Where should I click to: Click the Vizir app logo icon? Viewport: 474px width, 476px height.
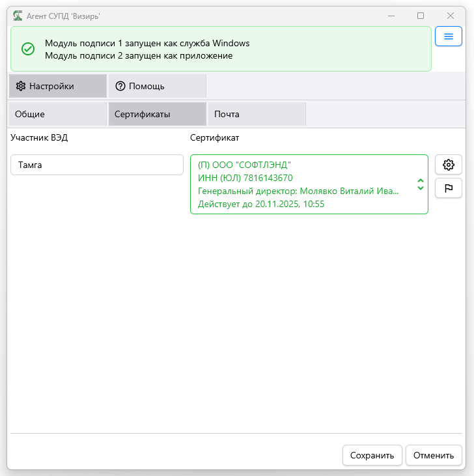coord(18,16)
